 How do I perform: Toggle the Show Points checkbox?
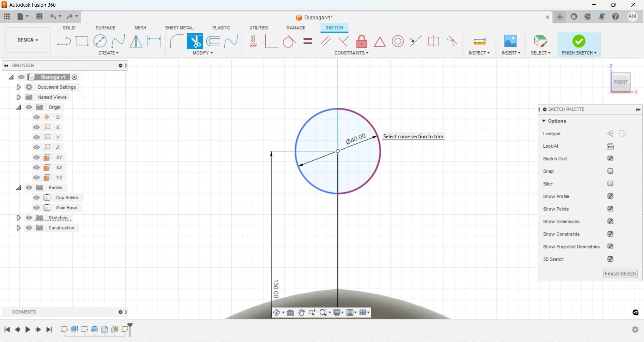tap(610, 209)
